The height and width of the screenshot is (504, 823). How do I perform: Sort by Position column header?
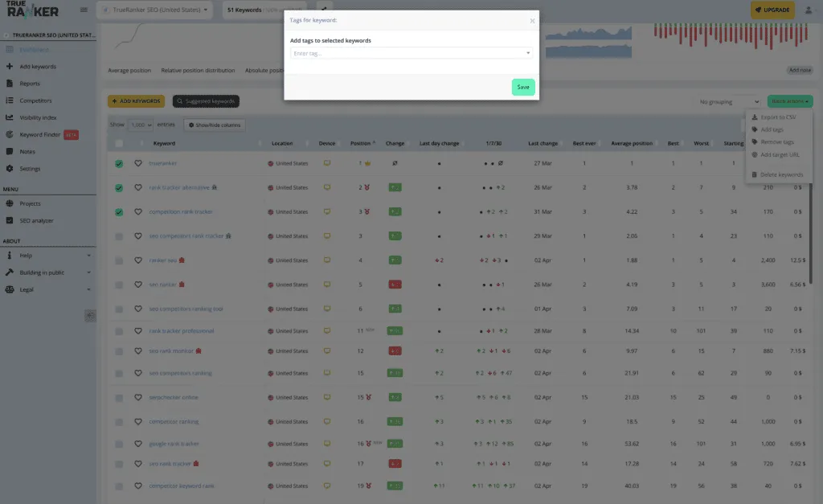pos(362,143)
